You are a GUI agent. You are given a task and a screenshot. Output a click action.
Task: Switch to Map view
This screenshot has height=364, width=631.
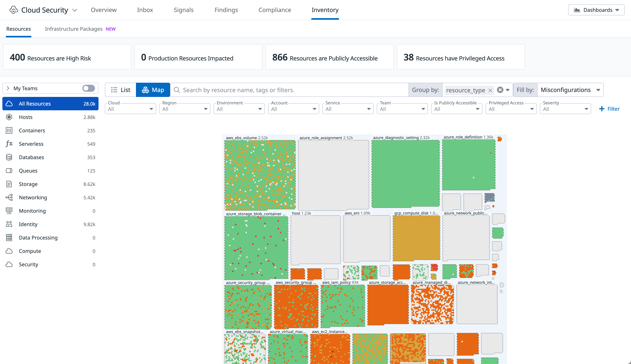pos(153,90)
